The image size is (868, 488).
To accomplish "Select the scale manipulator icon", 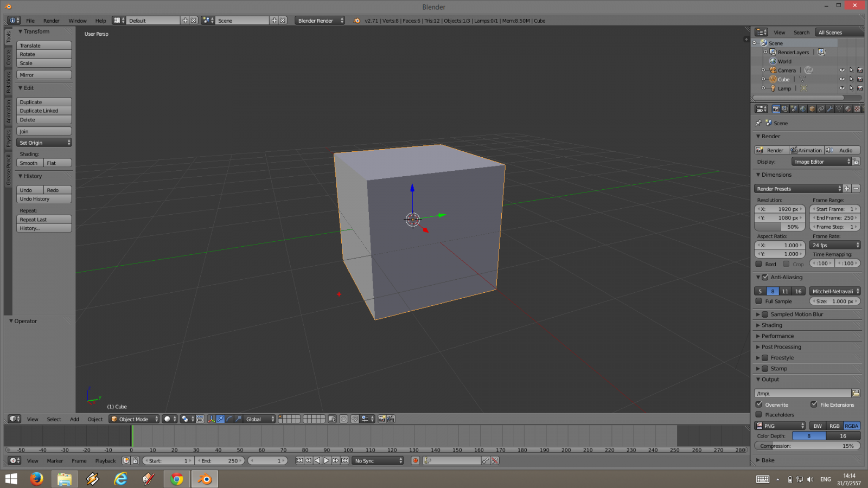I will point(238,419).
